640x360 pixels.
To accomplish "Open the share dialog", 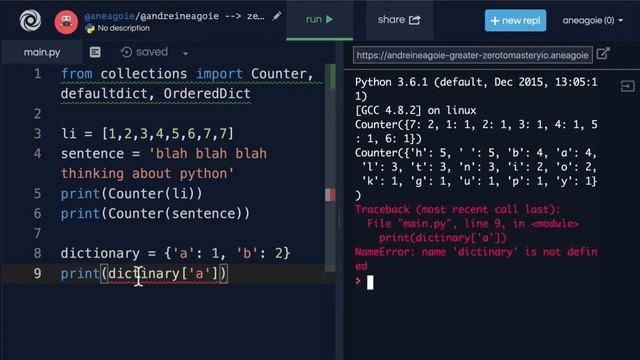I will tap(399, 20).
